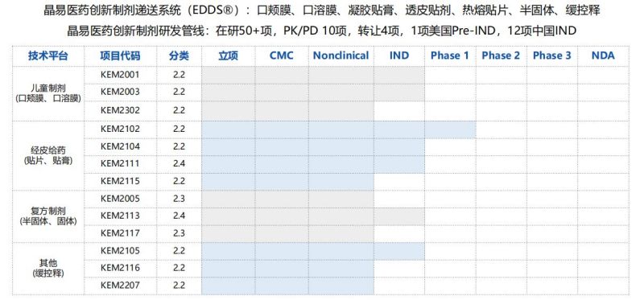Click the CMC column header

click(281, 55)
